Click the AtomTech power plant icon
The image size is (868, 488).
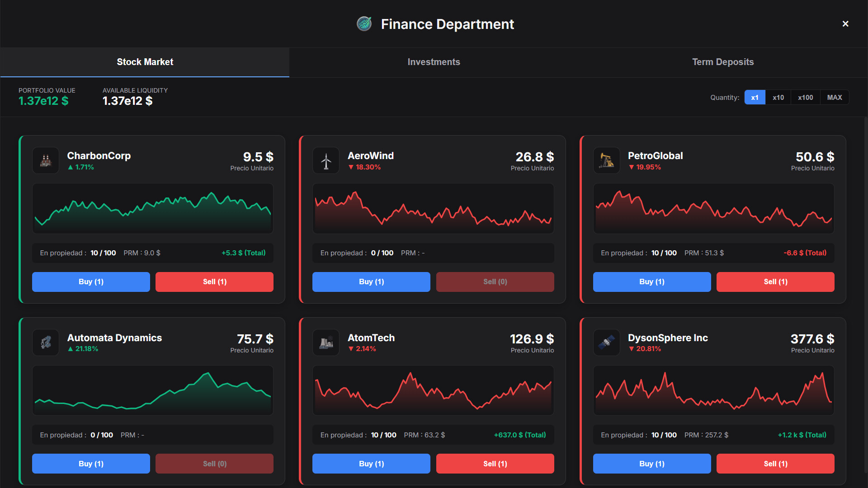pos(326,343)
